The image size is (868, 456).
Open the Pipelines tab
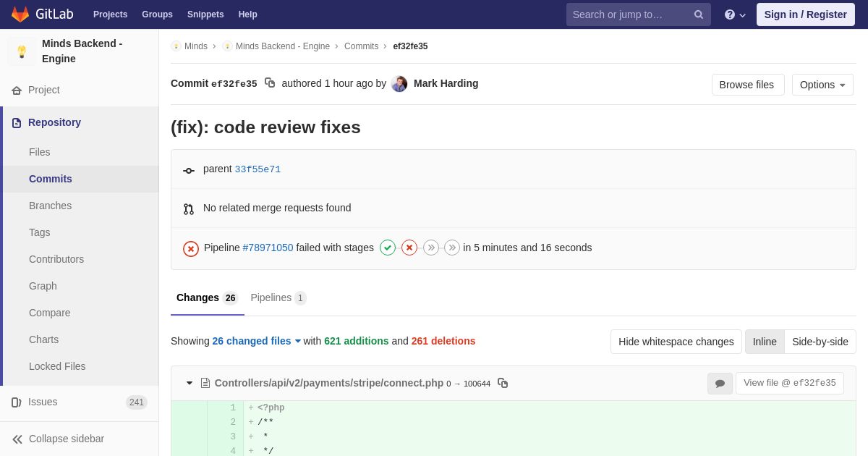point(278,297)
